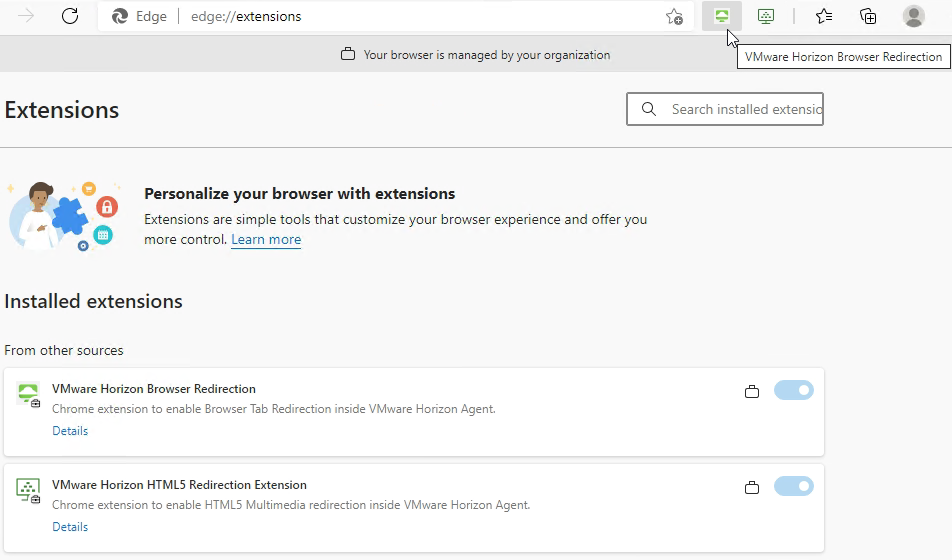Click the 'Installed extensions' heading
Screen dimensions: 952x560
click(94, 301)
